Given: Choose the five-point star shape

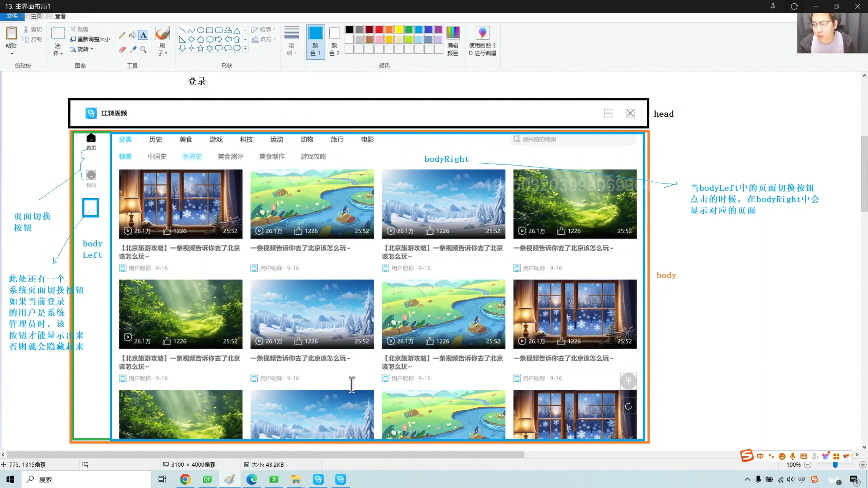Looking at the screenshot, I should pyautogui.click(x=201, y=48).
